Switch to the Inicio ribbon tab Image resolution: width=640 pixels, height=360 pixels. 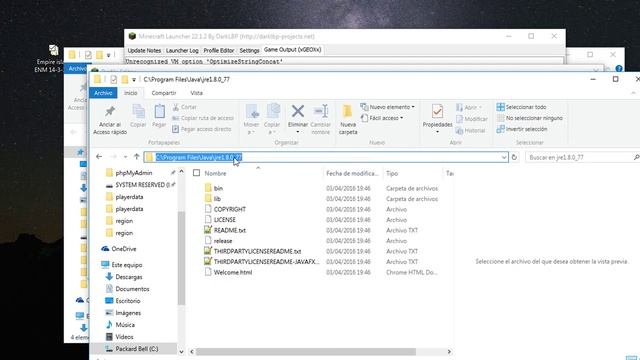coord(131,93)
